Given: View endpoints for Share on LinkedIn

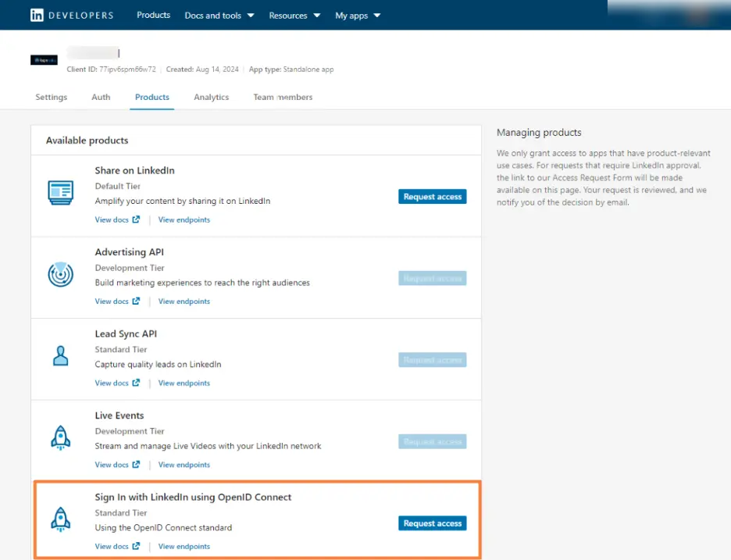Looking at the screenshot, I should click(184, 219).
